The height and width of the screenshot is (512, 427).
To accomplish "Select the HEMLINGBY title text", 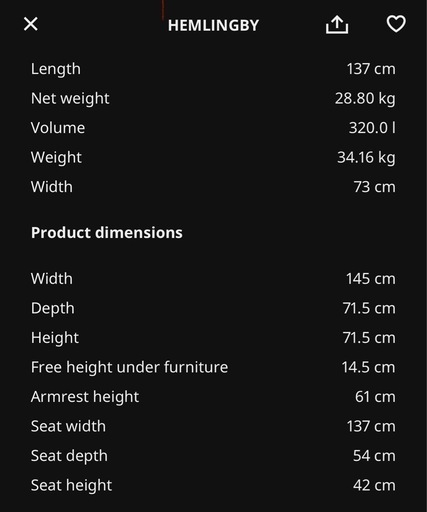I will coord(213,25).
